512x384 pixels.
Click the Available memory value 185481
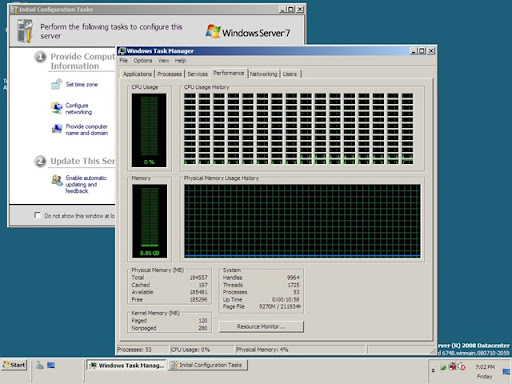(x=199, y=292)
